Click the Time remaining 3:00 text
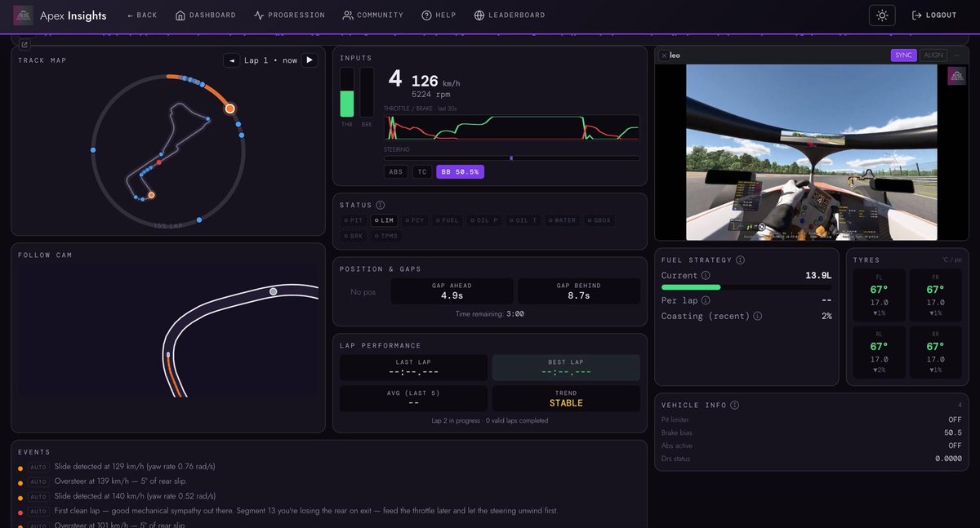The image size is (980, 528). [x=489, y=313]
